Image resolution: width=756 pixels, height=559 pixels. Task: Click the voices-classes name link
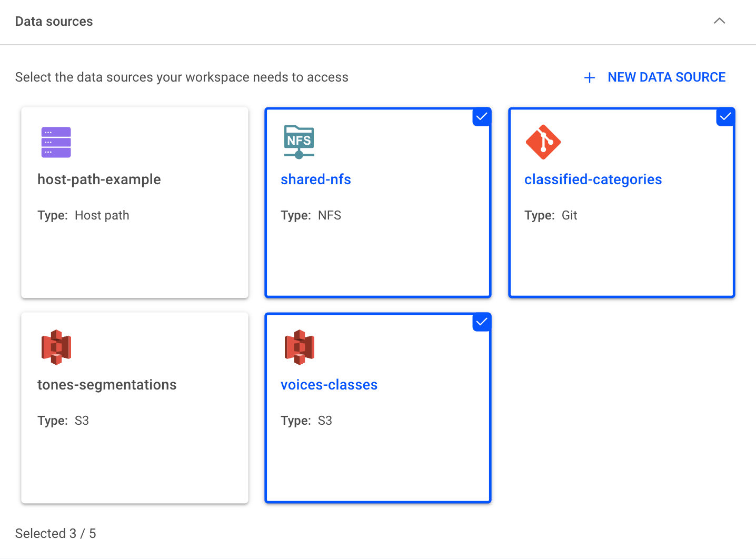pyautogui.click(x=329, y=385)
